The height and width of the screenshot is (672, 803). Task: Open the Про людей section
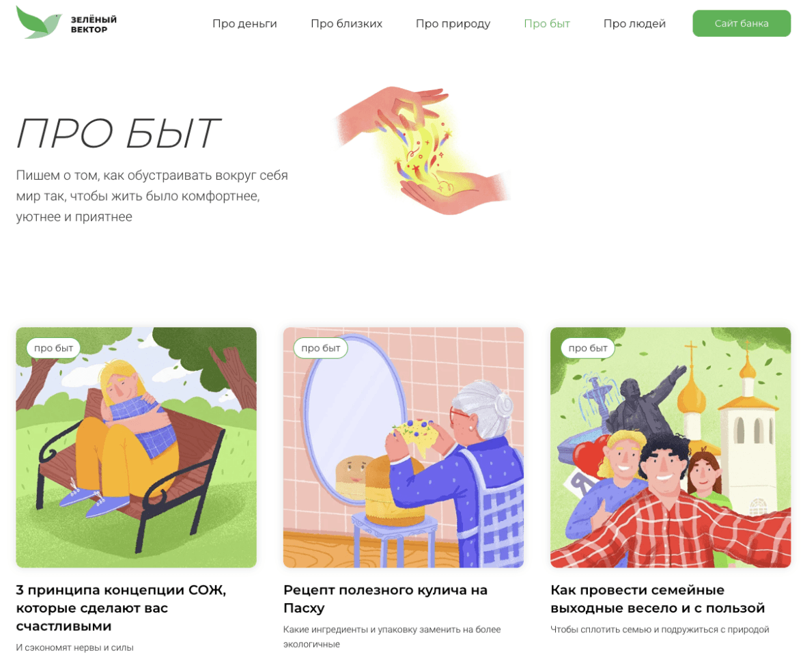(x=634, y=23)
